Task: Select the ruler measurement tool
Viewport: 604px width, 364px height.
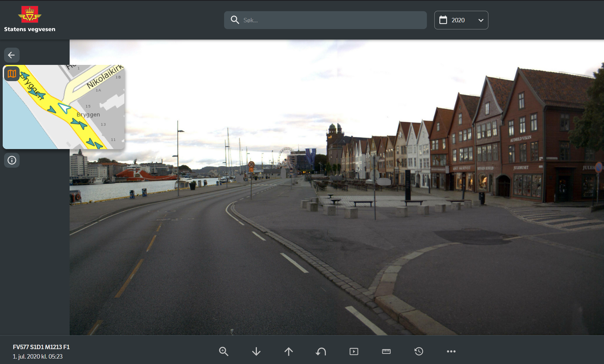Action: [x=386, y=351]
